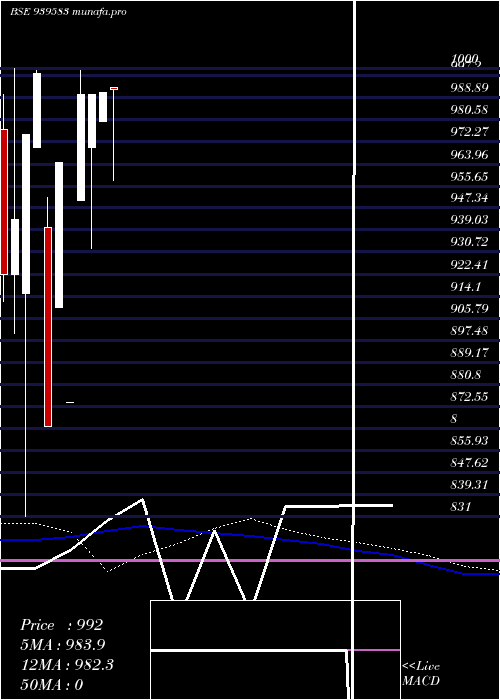Click the red candlestick at the chart's left edge

(4, 202)
